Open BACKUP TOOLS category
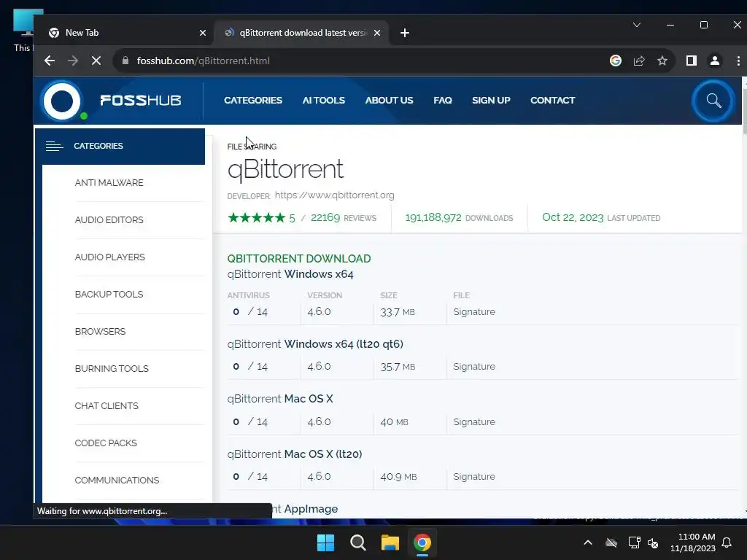This screenshot has width=747, height=560. (109, 295)
